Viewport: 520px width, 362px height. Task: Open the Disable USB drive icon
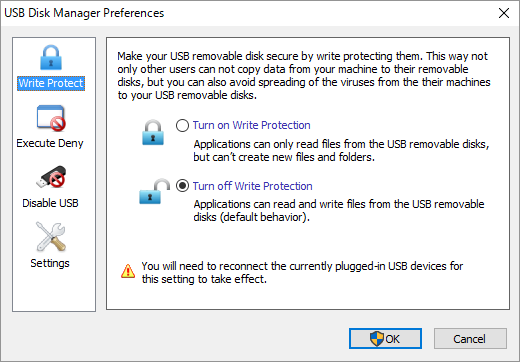[51, 177]
